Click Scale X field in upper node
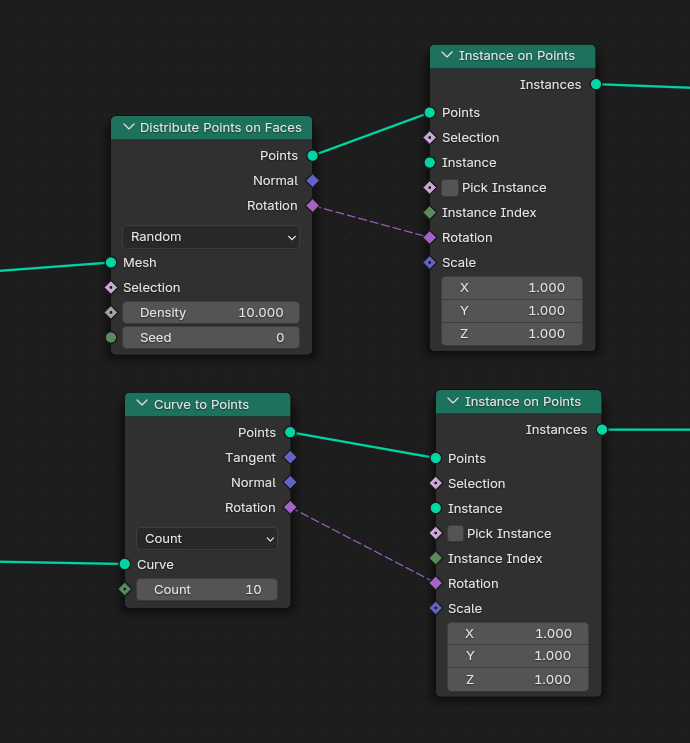This screenshot has height=743, width=690. coord(512,288)
